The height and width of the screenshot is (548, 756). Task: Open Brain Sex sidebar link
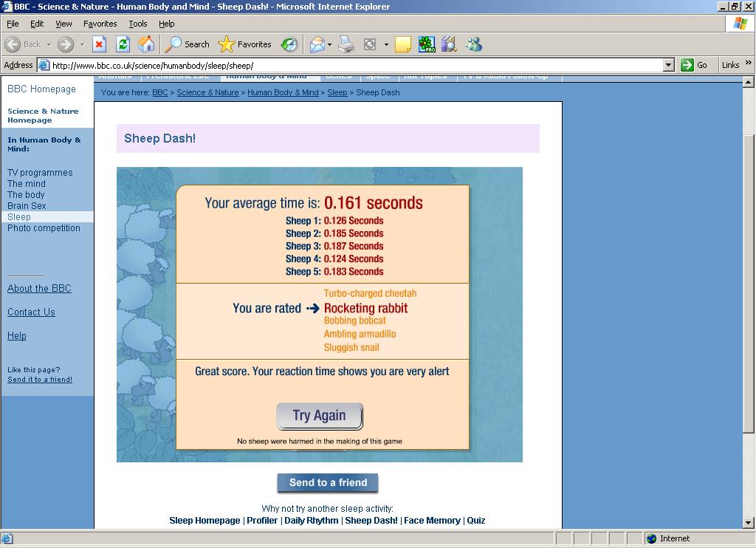click(27, 206)
